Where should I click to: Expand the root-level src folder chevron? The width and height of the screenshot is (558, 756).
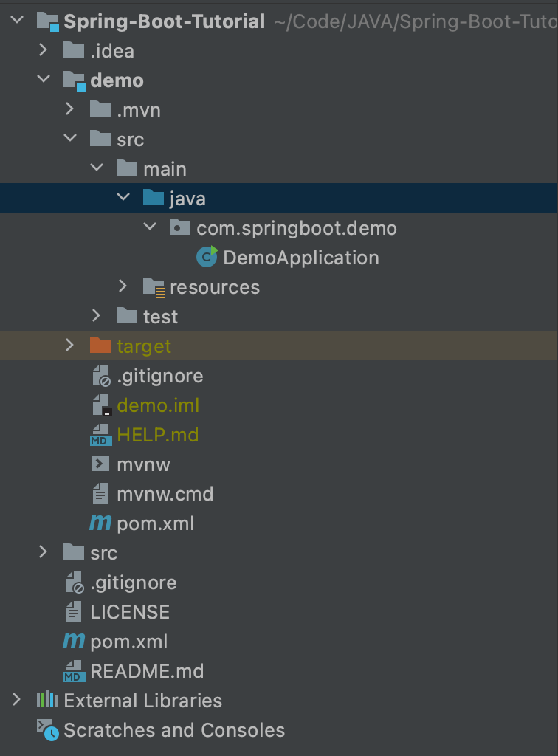[x=44, y=551]
